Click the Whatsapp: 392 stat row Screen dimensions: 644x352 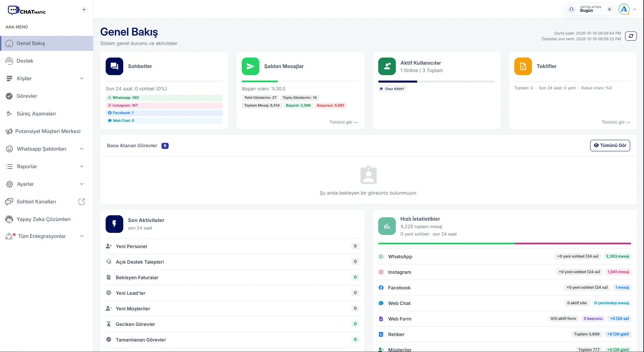tap(164, 97)
